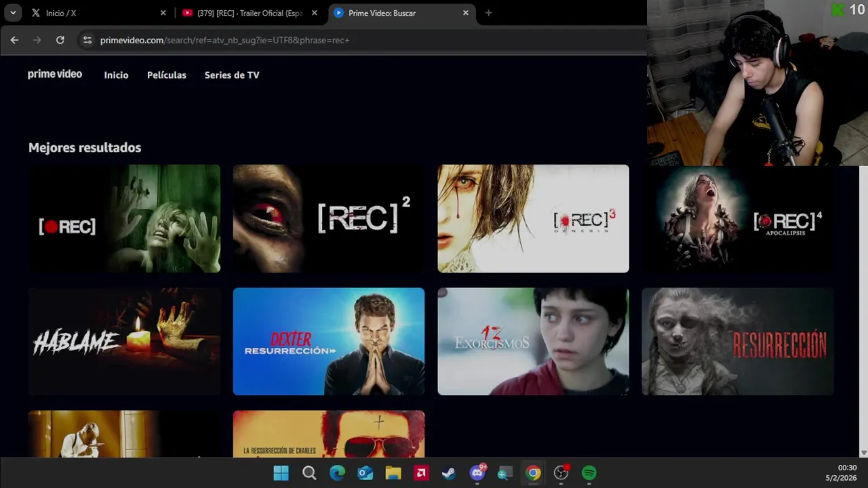The image size is (868, 488).
Task: Open Outlook from the taskbar
Action: [x=365, y=473]
